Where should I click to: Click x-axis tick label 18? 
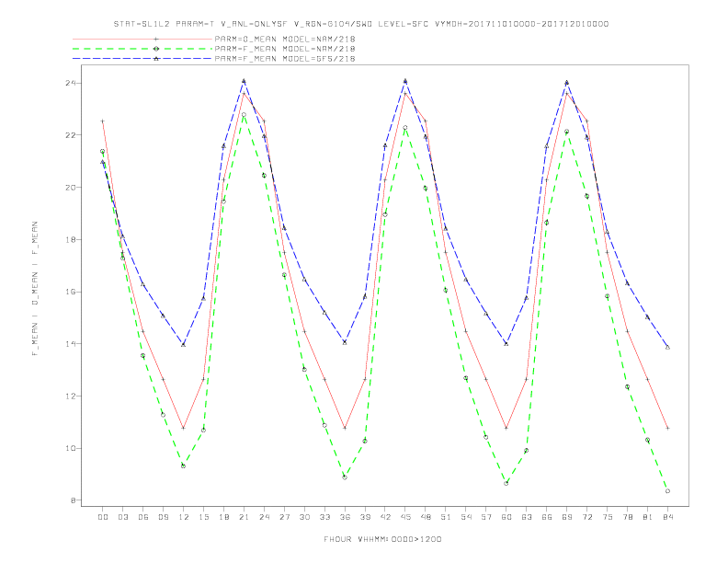point(223,517)
